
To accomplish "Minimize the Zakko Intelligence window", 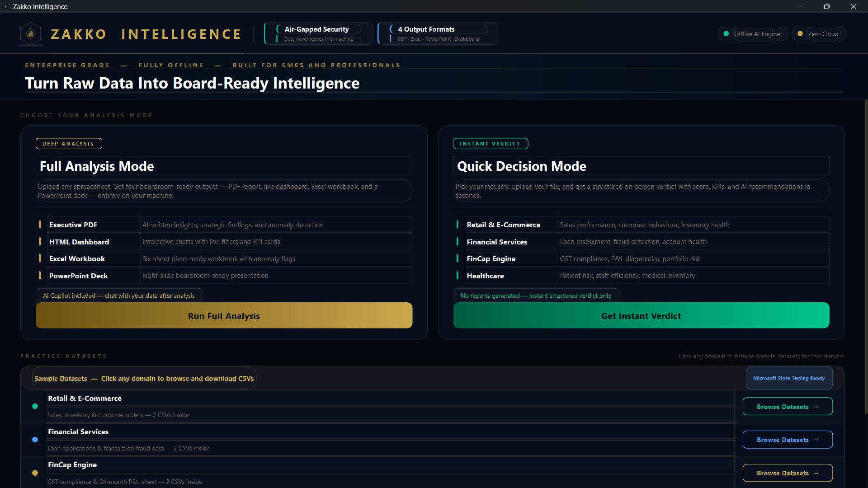I will (801, 6).
